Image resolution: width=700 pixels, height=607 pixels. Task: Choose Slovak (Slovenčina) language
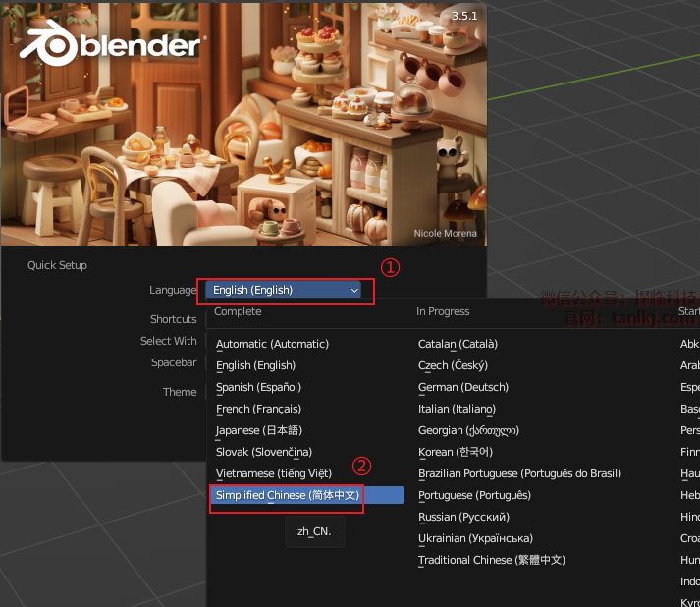(x=264, y=452)
